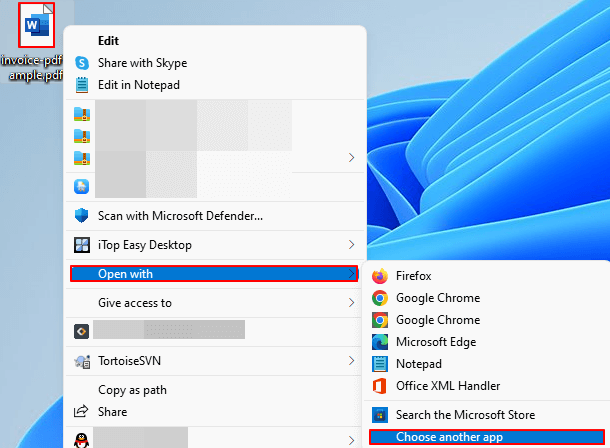Click the Microsoft Store icon

pyautogui.click(x=380, y=415)
